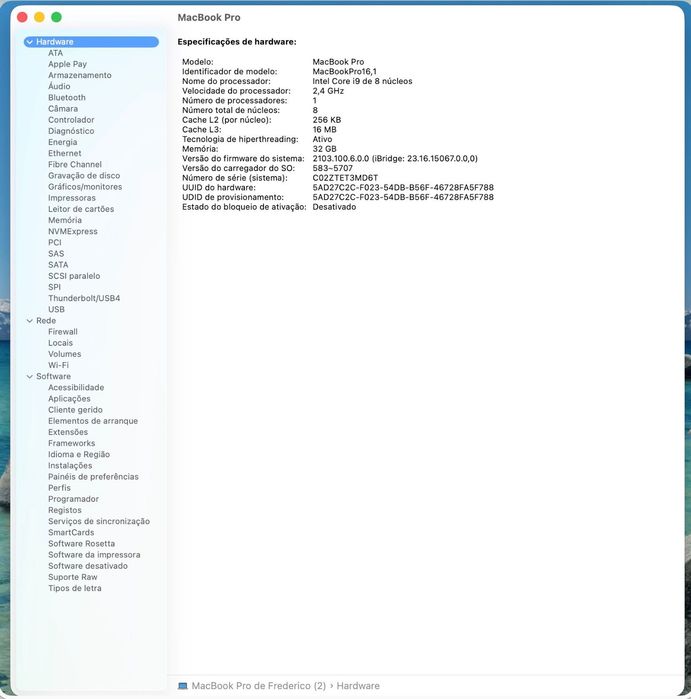Image resolution: width=691 pixels, height=699 pixels.
Task: Click the red close window button
Action: (22, 17)
